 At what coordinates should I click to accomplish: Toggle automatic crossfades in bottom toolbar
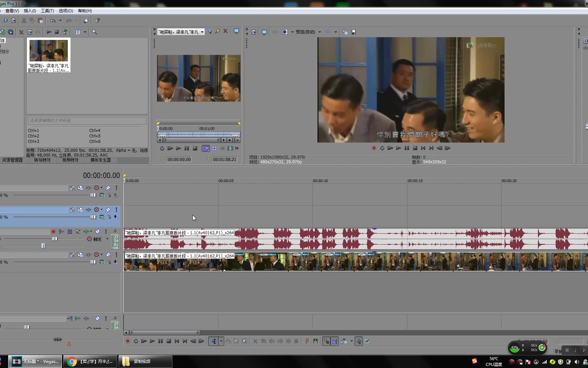[x=335, y=341]
